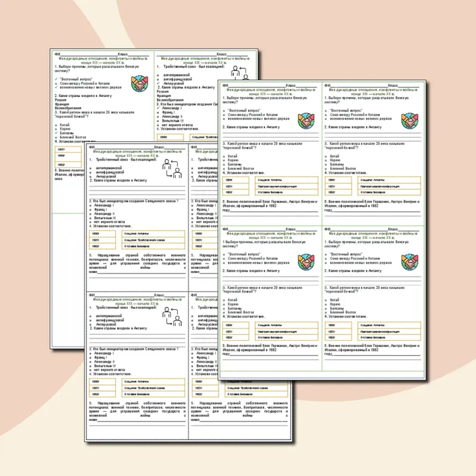Click the people-exchange icon in the middle sheet's lower card

(x=172, y=316)
